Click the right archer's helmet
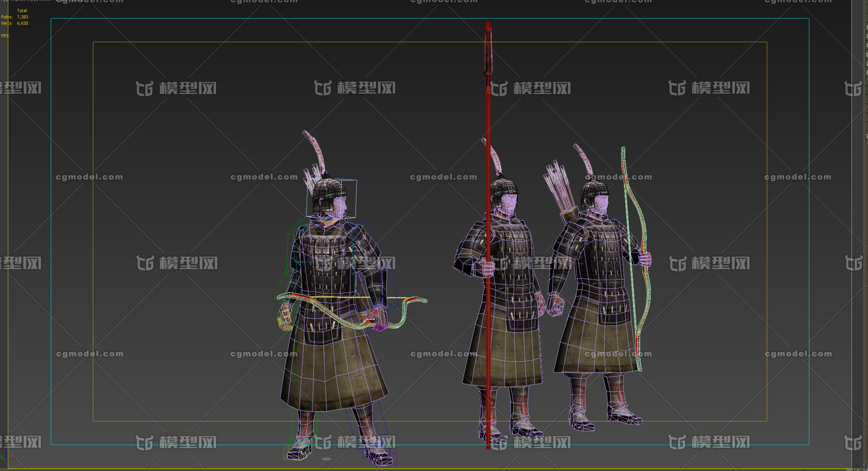868x471 pixels. coord(594,192)
